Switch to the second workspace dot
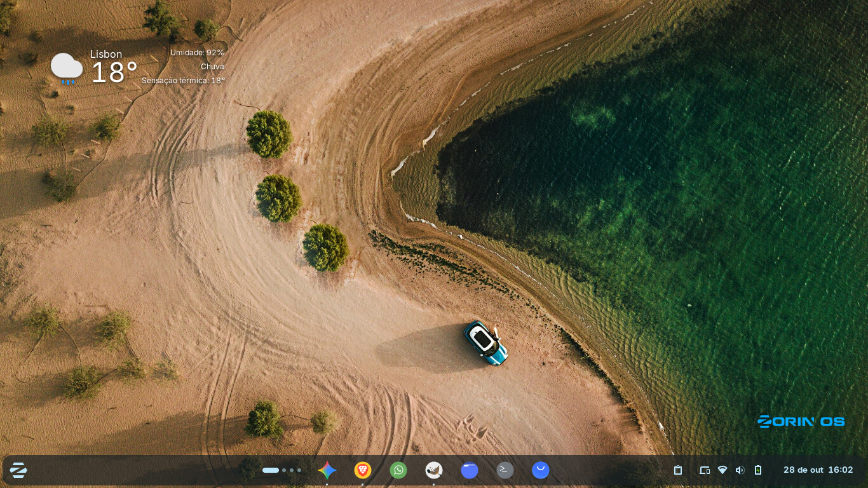The image size is (868, 488). (x=284, y=470)
